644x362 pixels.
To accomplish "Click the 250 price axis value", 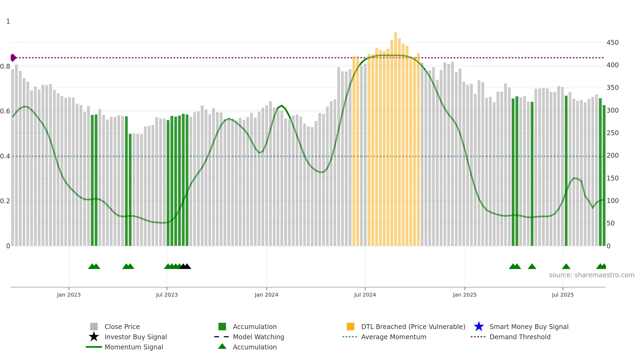I will (613, 133).
